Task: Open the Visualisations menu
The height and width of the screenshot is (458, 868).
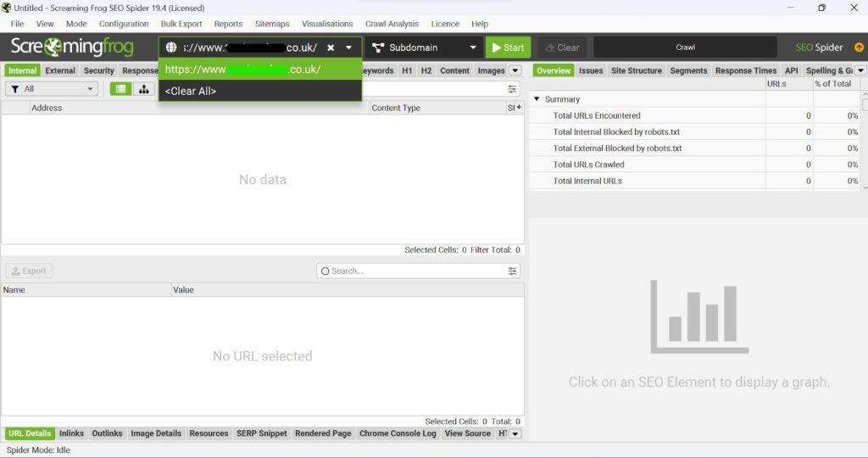Action: pyautogui.click(x=327, y=24)
